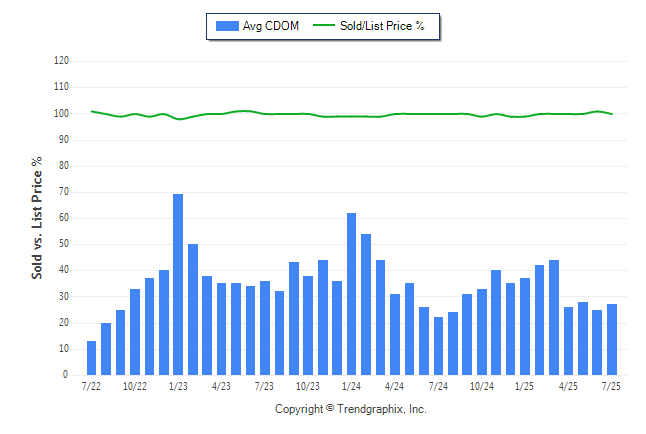Screen dimensions: 646x434
Task: Click the 1/25 x-axis label
Action: [x=524, y=386]
